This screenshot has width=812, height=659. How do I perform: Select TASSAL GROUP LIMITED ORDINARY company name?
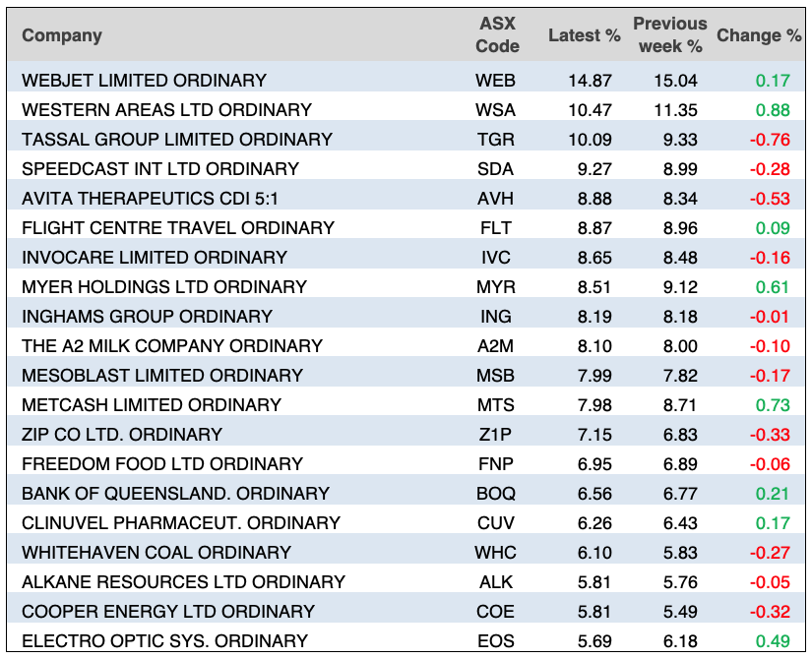click(x=177, y=139)
